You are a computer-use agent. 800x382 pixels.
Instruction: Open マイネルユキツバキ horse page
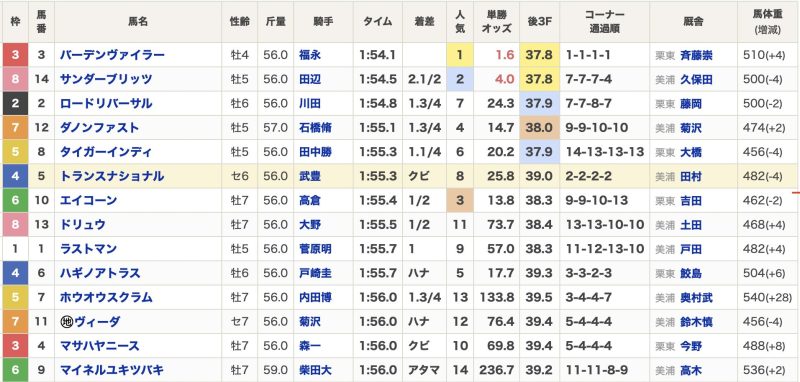(112, 370)
